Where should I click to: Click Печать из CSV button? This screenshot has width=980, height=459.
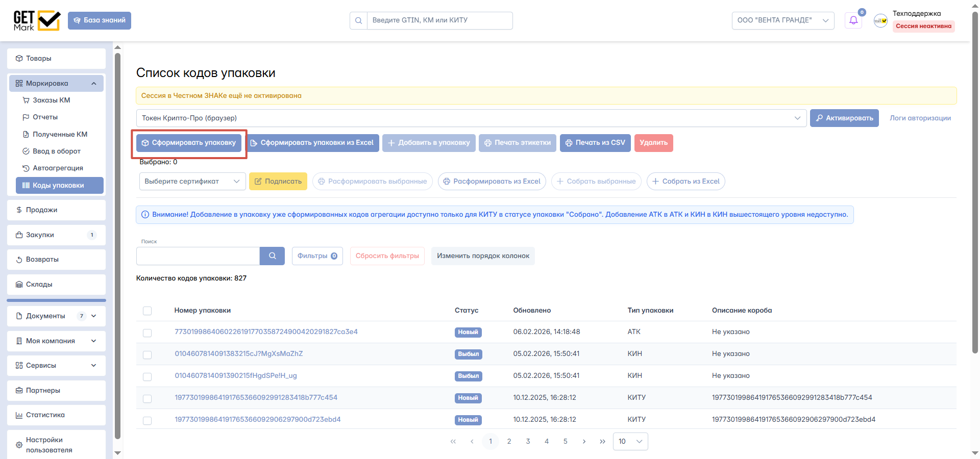(595, 143)
